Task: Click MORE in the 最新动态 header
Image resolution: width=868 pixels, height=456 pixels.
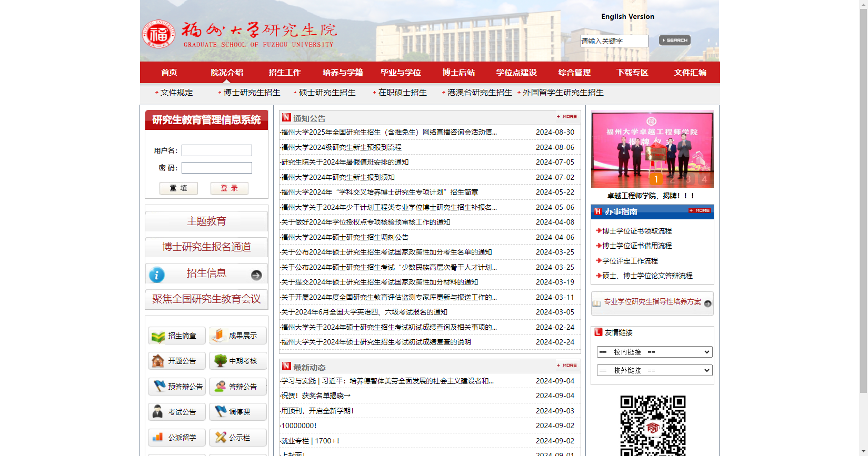Action: (x=567, y=366)
